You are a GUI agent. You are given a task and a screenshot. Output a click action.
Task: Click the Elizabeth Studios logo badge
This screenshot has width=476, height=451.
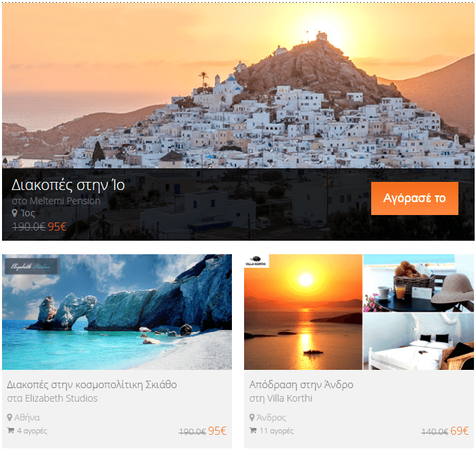32,266
